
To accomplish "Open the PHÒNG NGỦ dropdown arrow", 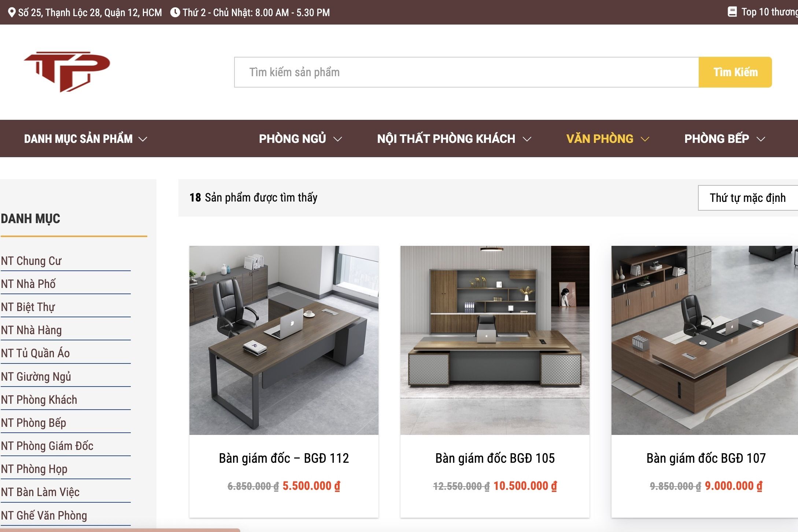I will (x=338, y=139).
